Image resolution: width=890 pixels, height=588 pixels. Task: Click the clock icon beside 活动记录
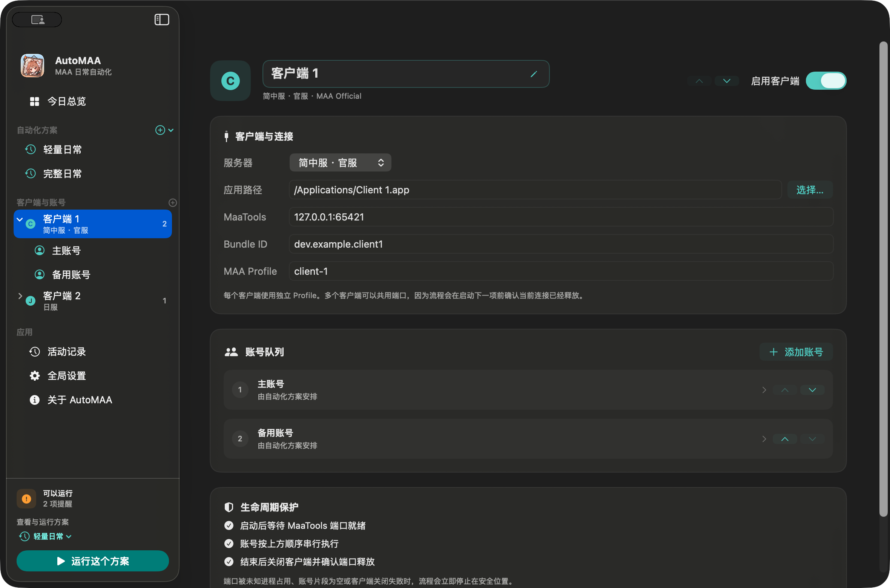pyautogui.click(x=35, y=352)
